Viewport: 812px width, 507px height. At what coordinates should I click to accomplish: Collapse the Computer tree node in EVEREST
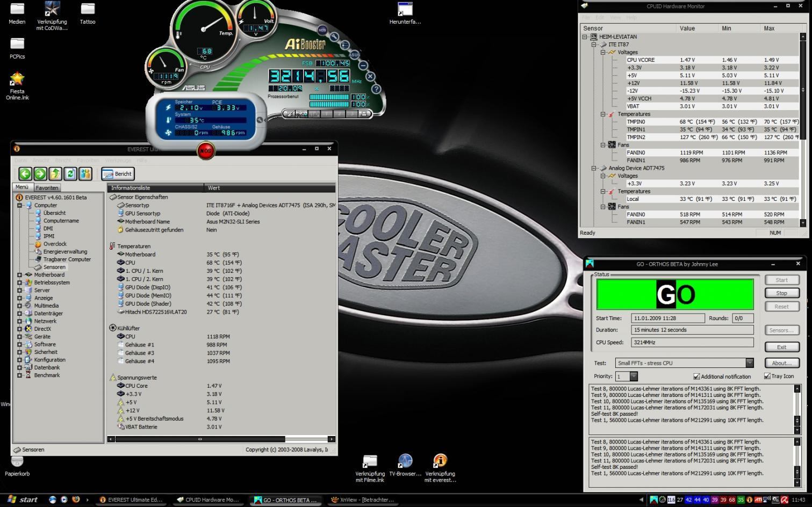point(20,205)
